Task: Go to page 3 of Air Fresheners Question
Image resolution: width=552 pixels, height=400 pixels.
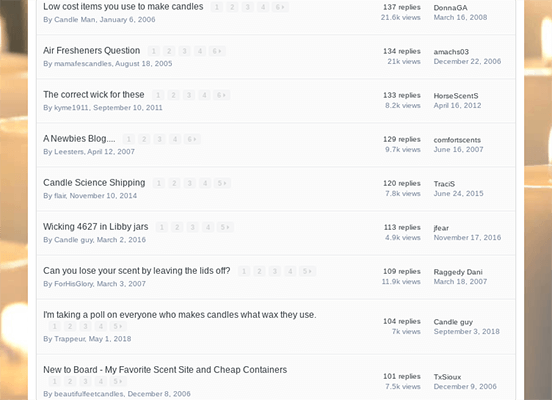Action: (x=184, y=51)
